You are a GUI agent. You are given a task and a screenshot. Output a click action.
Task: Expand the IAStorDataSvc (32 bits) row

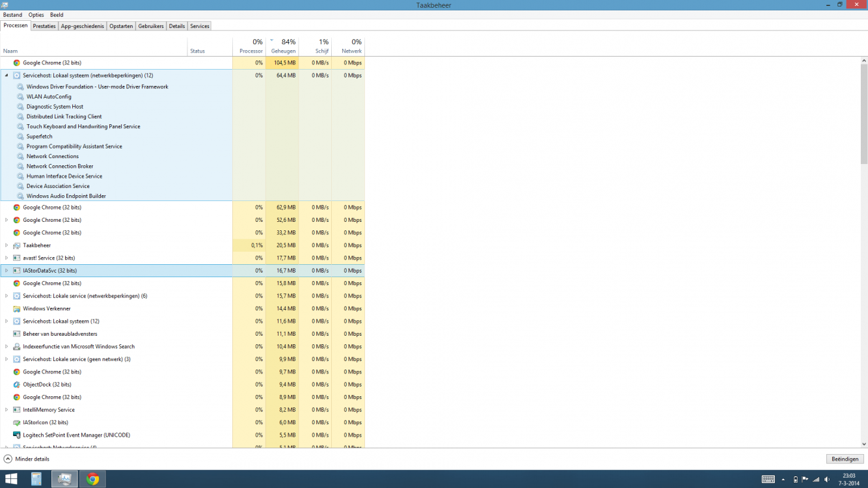pyautogui.click(x=7, y=271)
